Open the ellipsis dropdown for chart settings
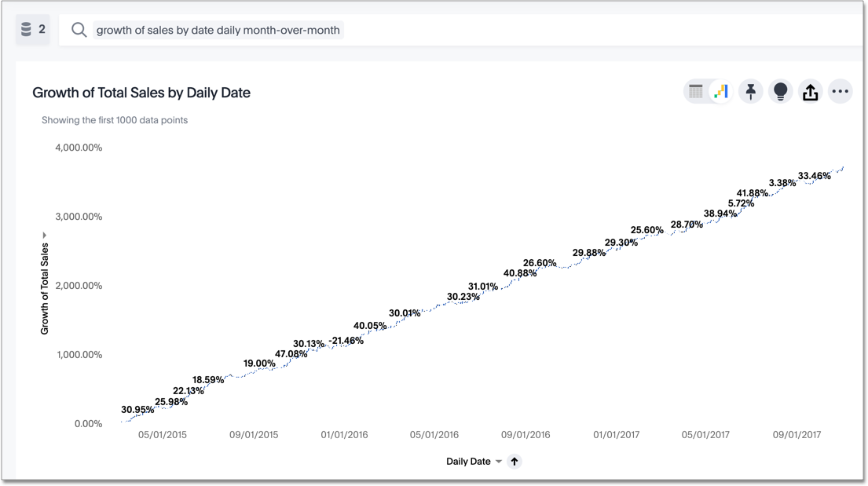This screenshot has width=868, height=486. tap(841, 91)
